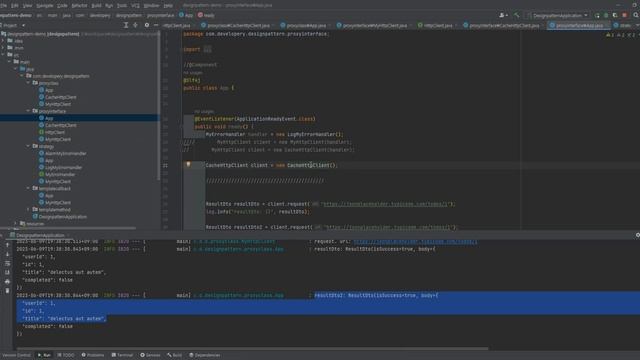Hide the Project panel with minus icon
The width and height of the screenshot is (640, 360).
coord(156,25)
